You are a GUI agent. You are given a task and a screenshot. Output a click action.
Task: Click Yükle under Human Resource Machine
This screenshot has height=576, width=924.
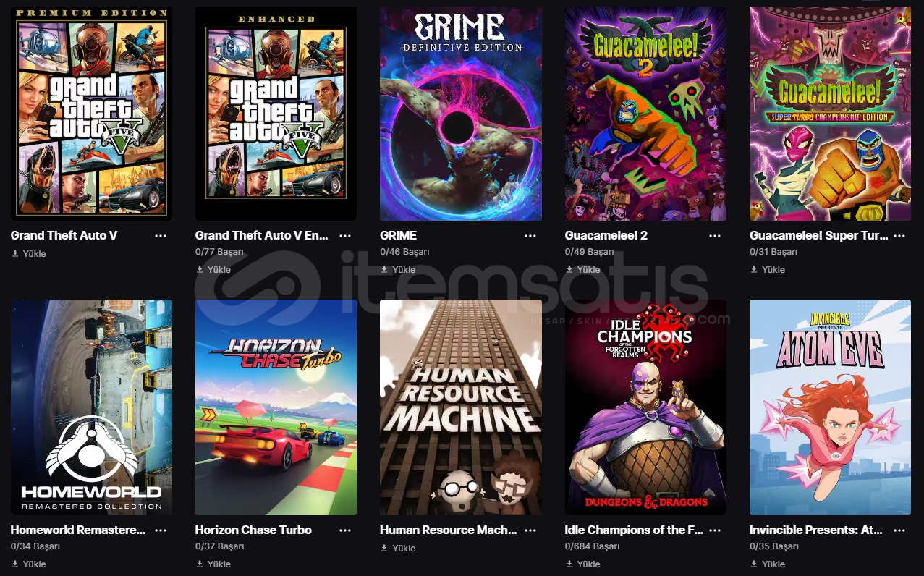pyautogui.click(x=398, y=549)
